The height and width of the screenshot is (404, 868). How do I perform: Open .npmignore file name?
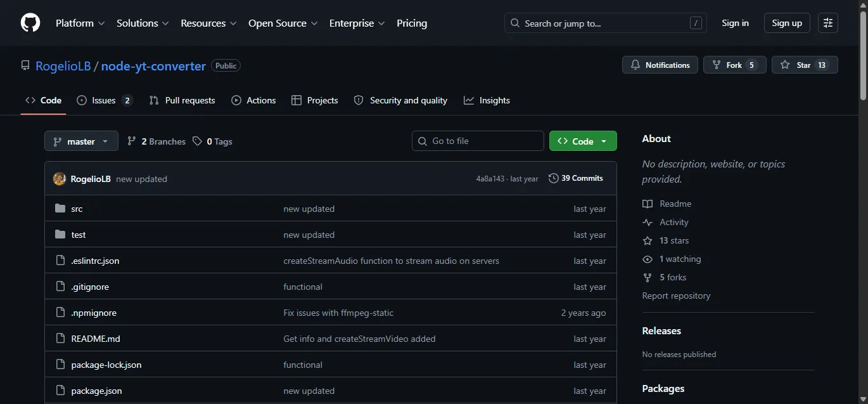[x=94, y=313]
